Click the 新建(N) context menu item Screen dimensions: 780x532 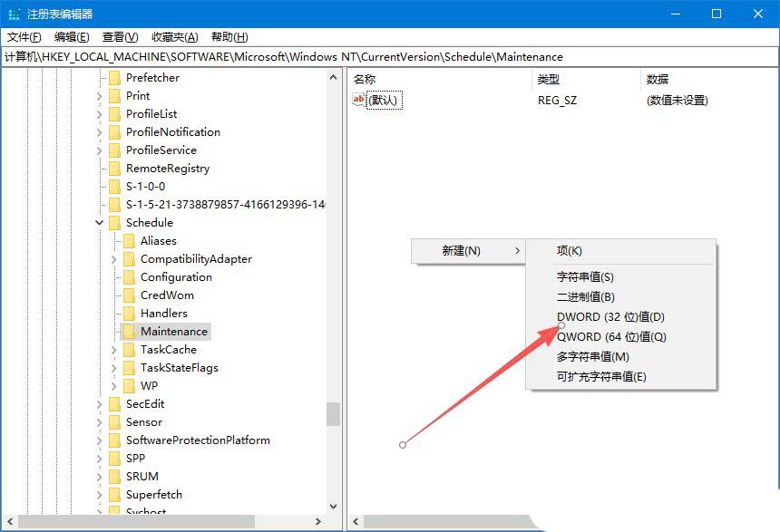pyautogui.click(x=468, y=250)
